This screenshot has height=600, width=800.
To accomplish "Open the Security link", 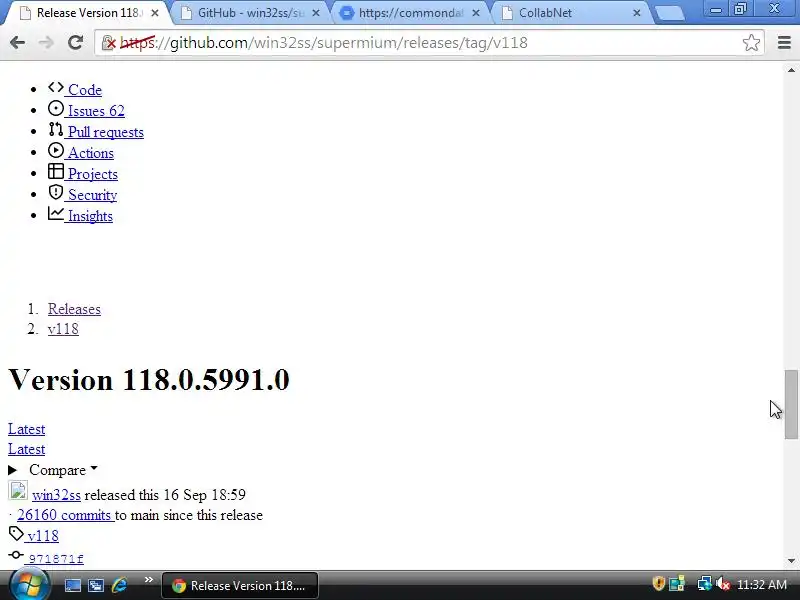I will point(92,195).
